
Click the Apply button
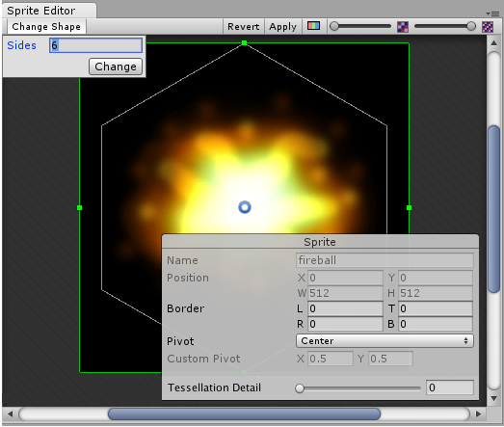(283, 26)
